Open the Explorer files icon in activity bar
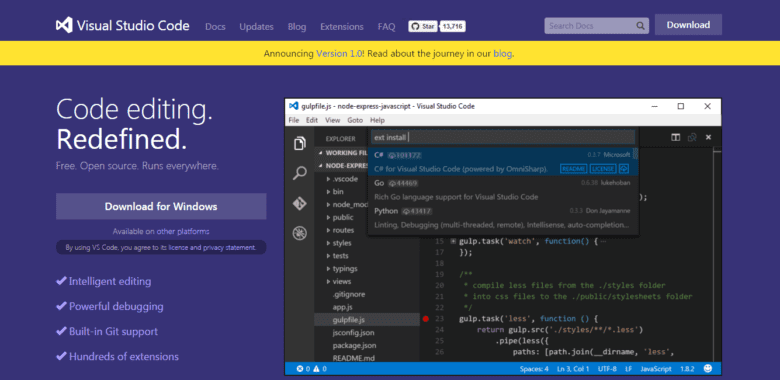The width and height of the screenshot is (780, 380). click(x=300, y=144)
